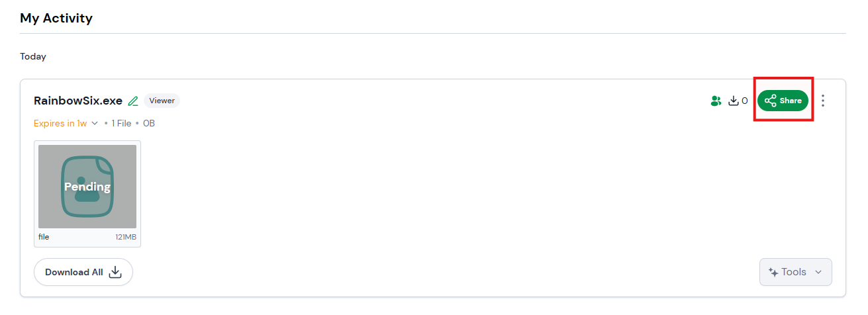Click the download arrow icon in Download All

(x=115, y=272)
